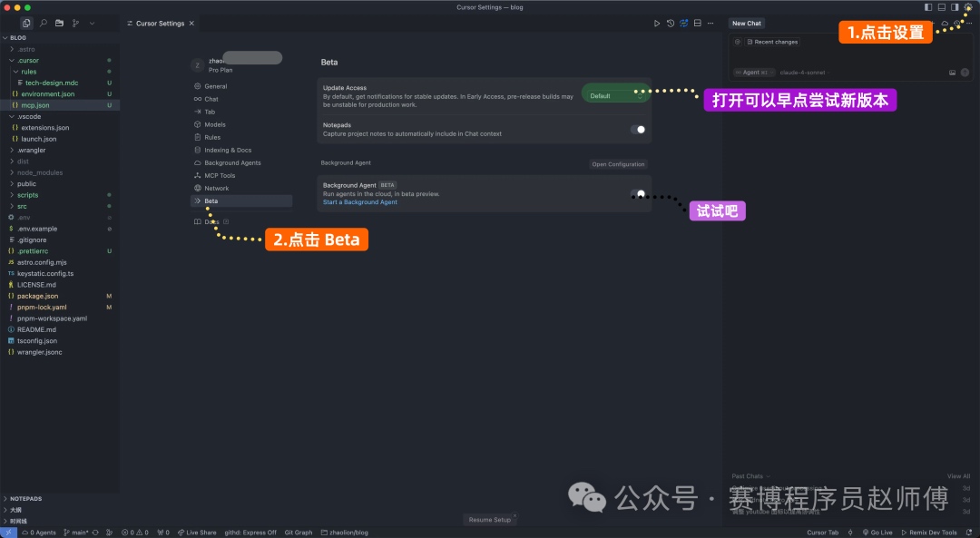This screenshot has height=538, width=980.
Task: Toggle the secondary sidebar layout icon
Action: coord(955,7)
